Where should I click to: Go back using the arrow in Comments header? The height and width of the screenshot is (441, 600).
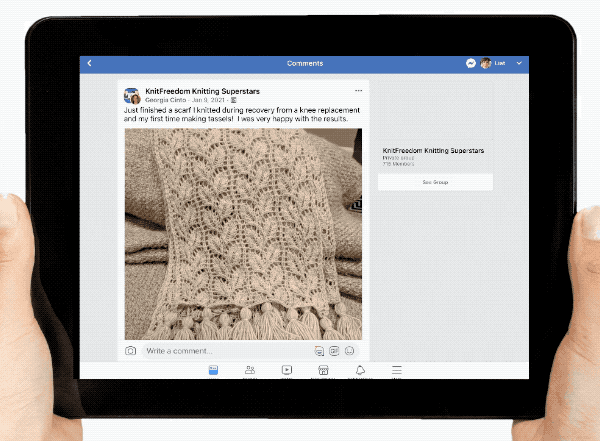coord(90,63)
